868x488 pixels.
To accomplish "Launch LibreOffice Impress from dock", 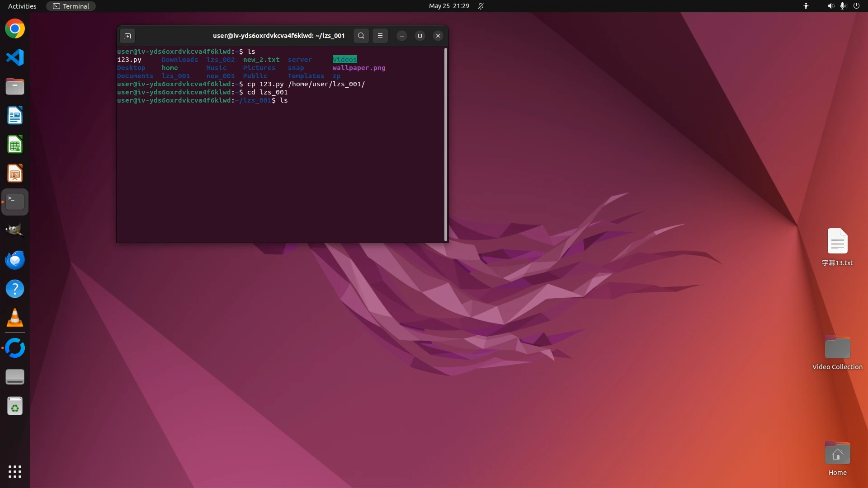I will [x=15, y=174].
